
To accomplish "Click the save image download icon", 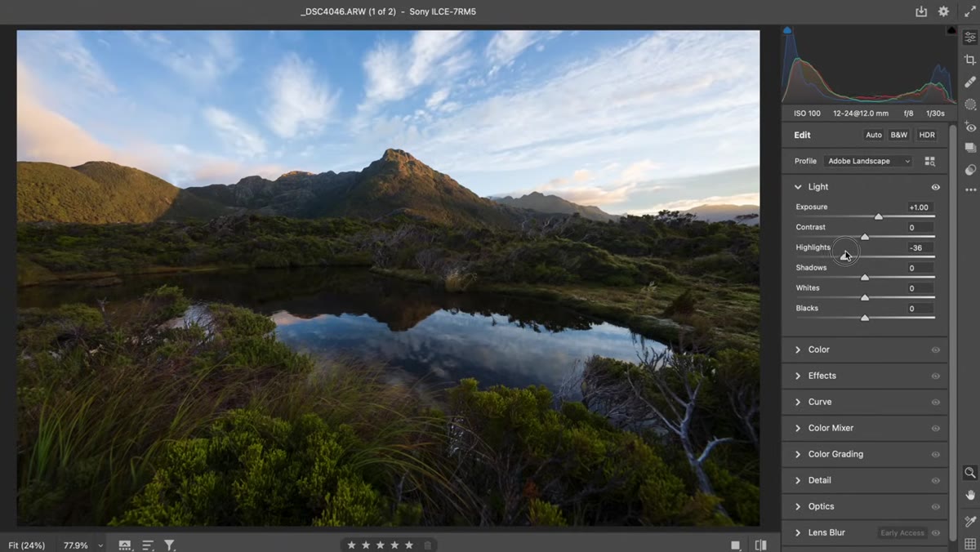I will [921, 11].
